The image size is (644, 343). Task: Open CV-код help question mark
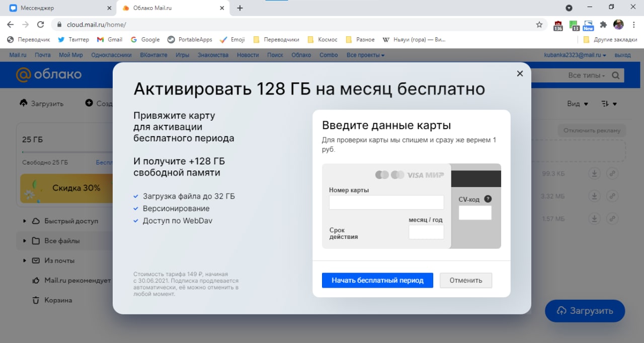point(488,199)
